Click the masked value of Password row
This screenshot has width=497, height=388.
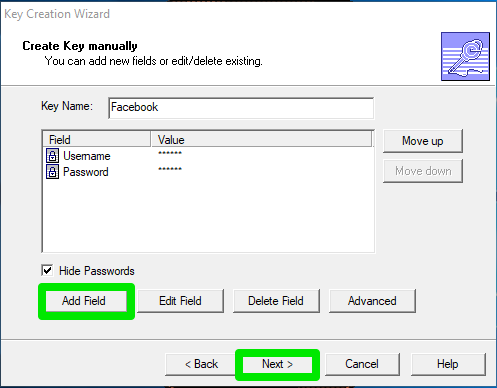point(170,169)
